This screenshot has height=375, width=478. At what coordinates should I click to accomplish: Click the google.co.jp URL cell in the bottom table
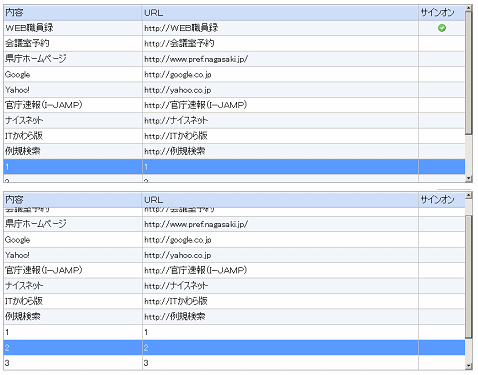pyautogui.click(x=280, y=240)
